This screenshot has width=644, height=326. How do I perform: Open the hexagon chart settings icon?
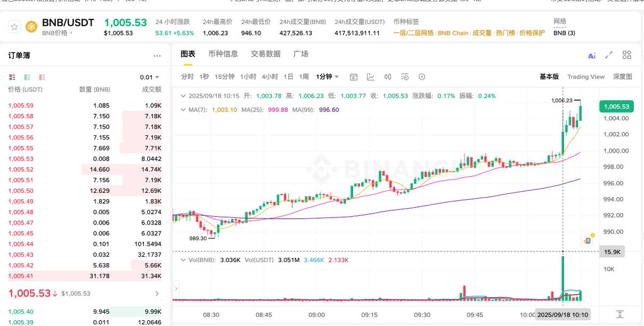coord(422,77)
